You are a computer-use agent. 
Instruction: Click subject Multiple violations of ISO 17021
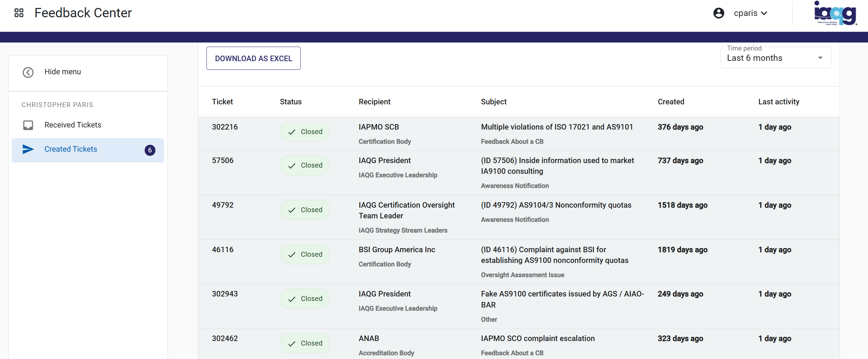click(x=557, y=127)
